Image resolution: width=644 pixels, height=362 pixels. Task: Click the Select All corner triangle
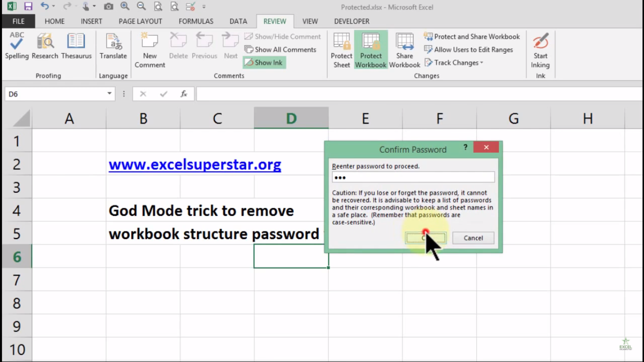(x=21, y=118)
